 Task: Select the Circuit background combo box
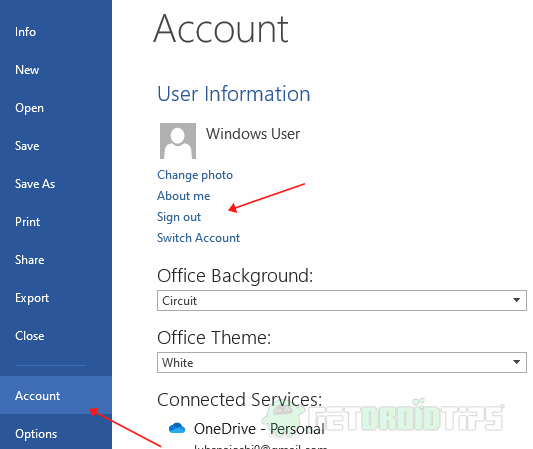[342, 300]
